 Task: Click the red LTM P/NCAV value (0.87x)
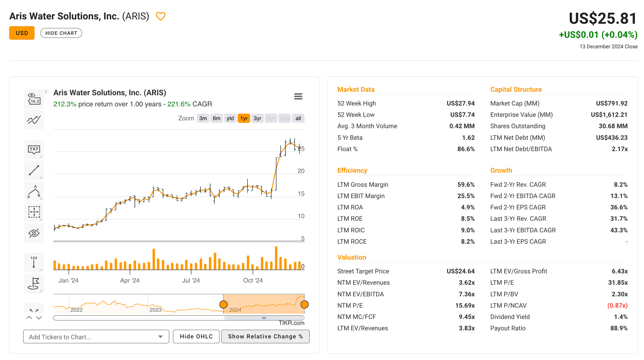click(617, 305)
